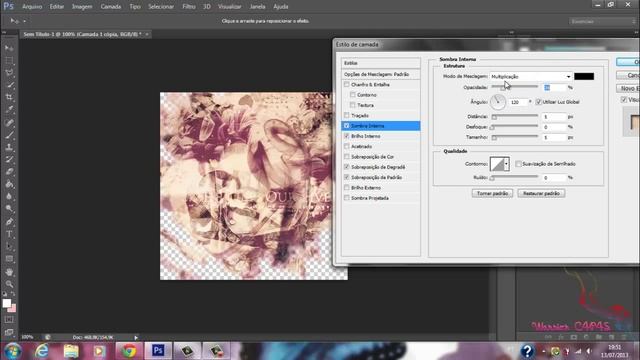Toggle Quick Mask mode icon

[9, 320]
